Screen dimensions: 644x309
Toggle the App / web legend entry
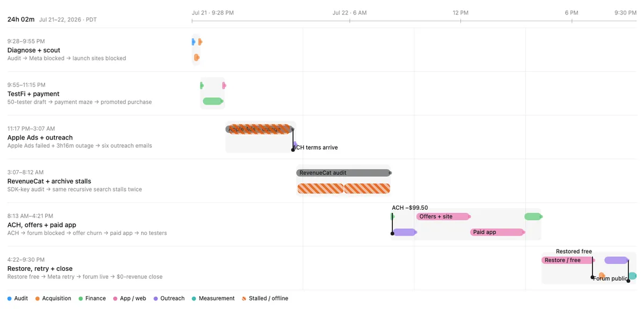click(129, 298)
